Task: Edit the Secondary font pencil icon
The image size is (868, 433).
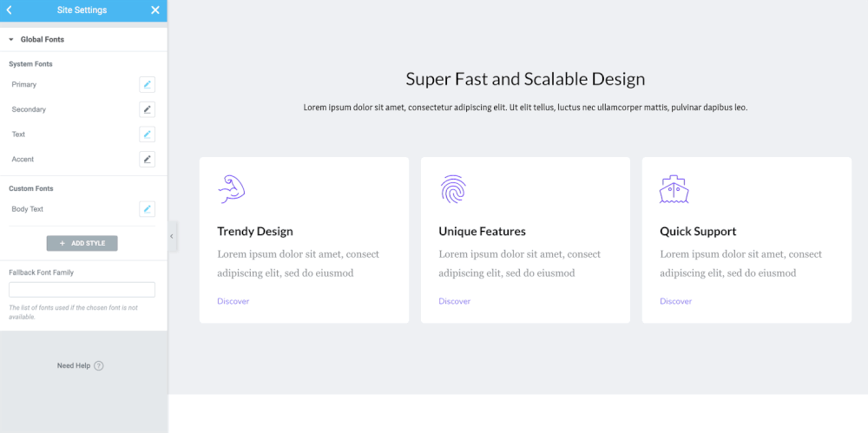Action: (148, 109)
